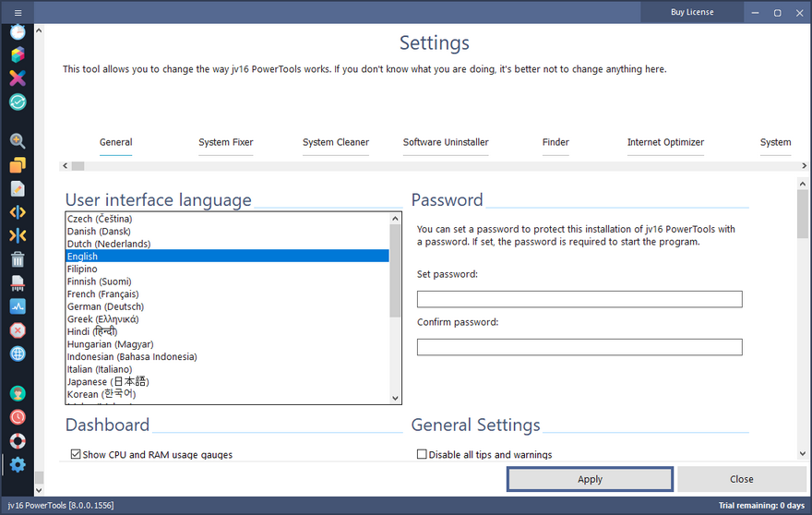Select English language row
This screenshot has width=812, height=515.
(x=227, y=256)
